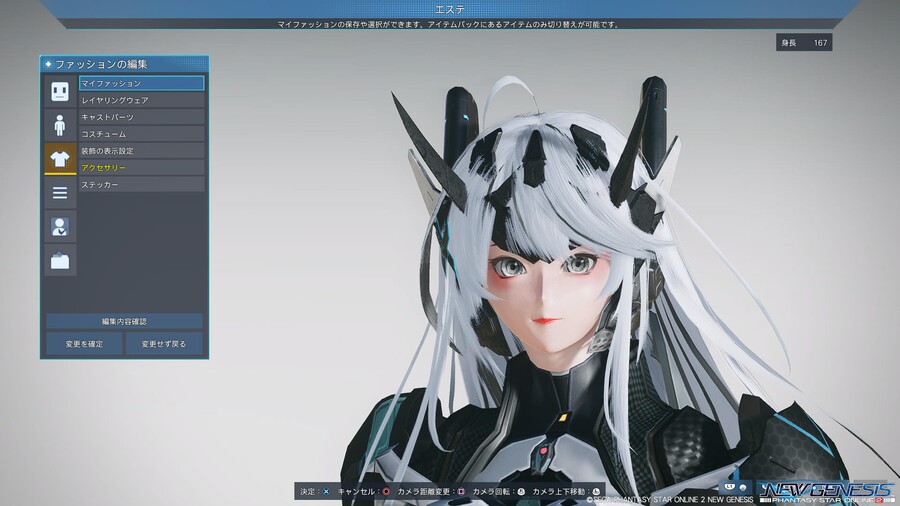Select the face category icon
Viewport: 900px width, 506px height.
tap(60, 91)
